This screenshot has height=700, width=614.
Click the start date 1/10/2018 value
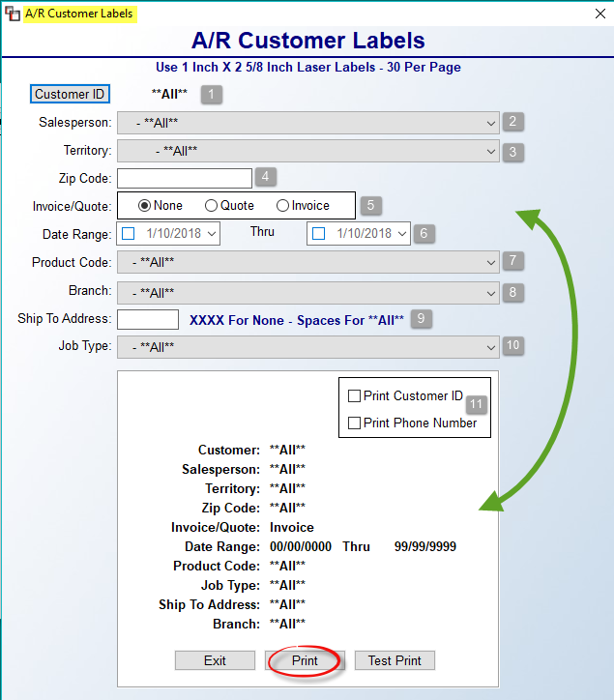pos(174,233)
